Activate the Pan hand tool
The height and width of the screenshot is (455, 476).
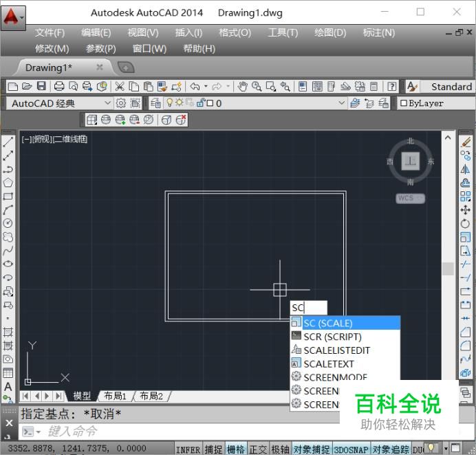[242, 87]
